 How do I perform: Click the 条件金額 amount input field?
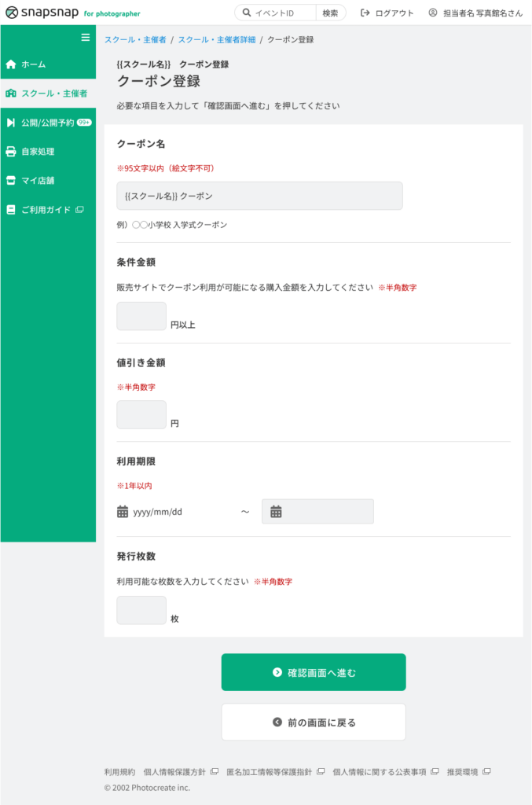[x=141, y=316]
